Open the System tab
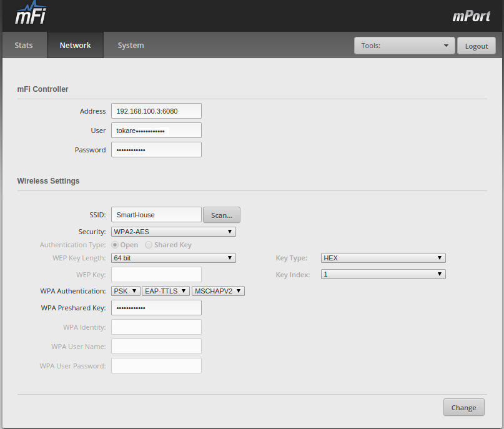This screenshot has width=504, height=429. pyautogui.click(x=131, y=45)
